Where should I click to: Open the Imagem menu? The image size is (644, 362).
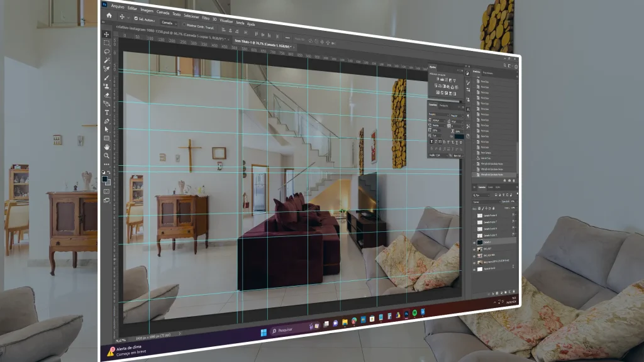147,10
